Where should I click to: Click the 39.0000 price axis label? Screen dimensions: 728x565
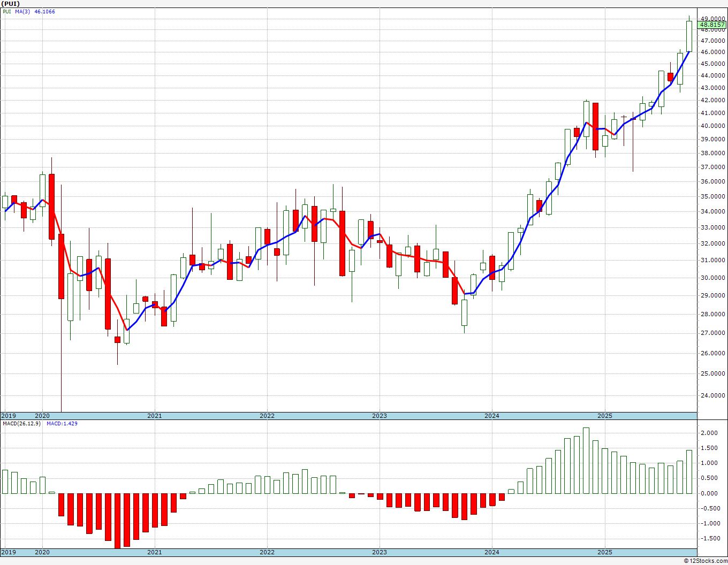(712, 139)
